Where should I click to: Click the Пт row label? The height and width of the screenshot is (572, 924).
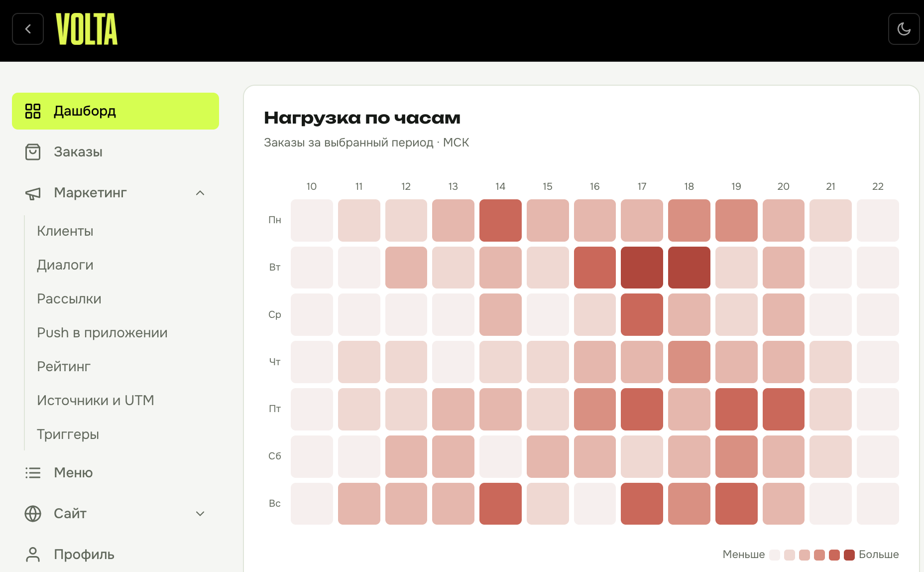point(275,409)
